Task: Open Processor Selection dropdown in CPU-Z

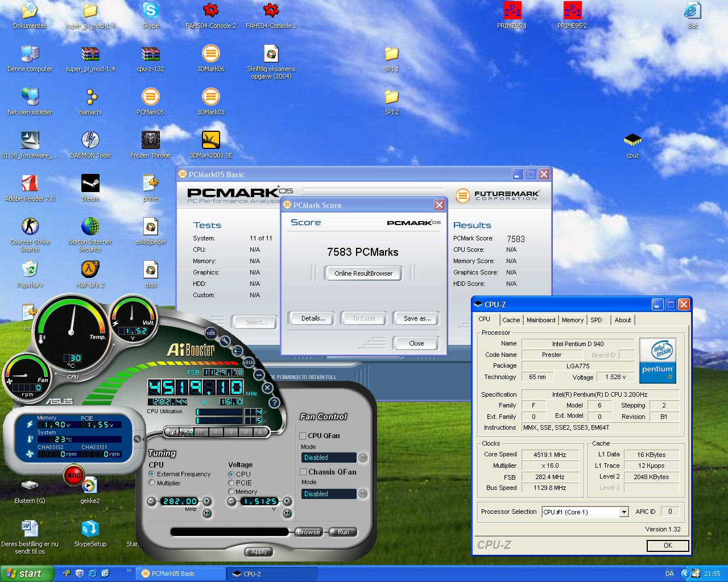Action: pos(585,512)
